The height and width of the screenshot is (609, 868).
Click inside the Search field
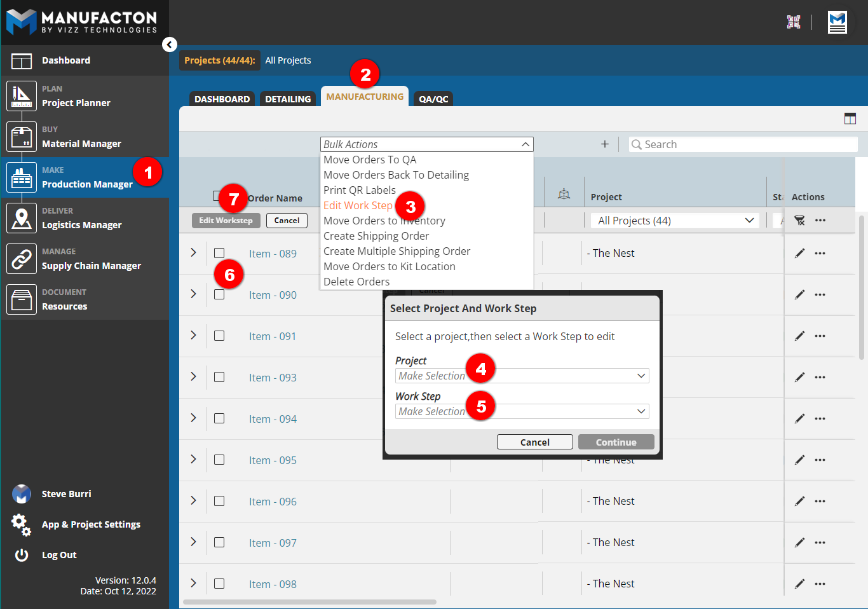(742, 144)
